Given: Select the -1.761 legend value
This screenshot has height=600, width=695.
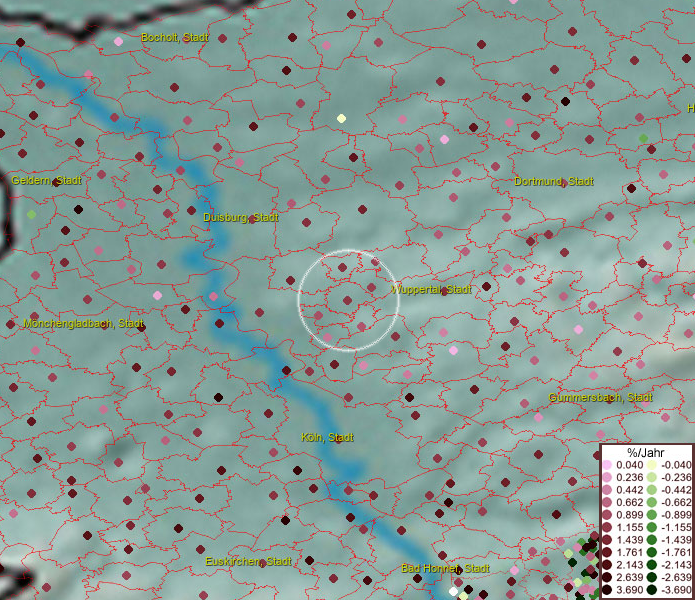Looking at the screenshot, I should pyautogui.click(x=676, y=552).
